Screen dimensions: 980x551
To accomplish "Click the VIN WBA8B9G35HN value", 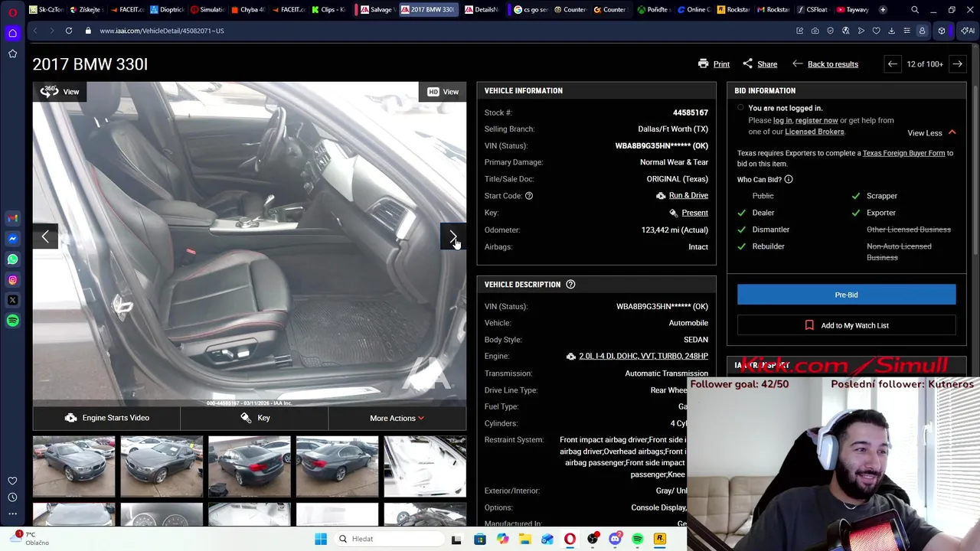I will 661,145.
